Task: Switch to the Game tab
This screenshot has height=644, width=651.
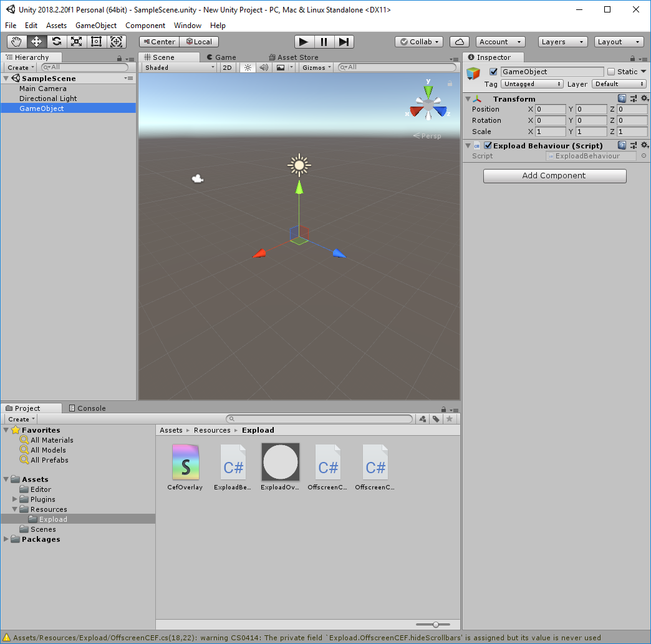Action: click(x=222, y=57)
